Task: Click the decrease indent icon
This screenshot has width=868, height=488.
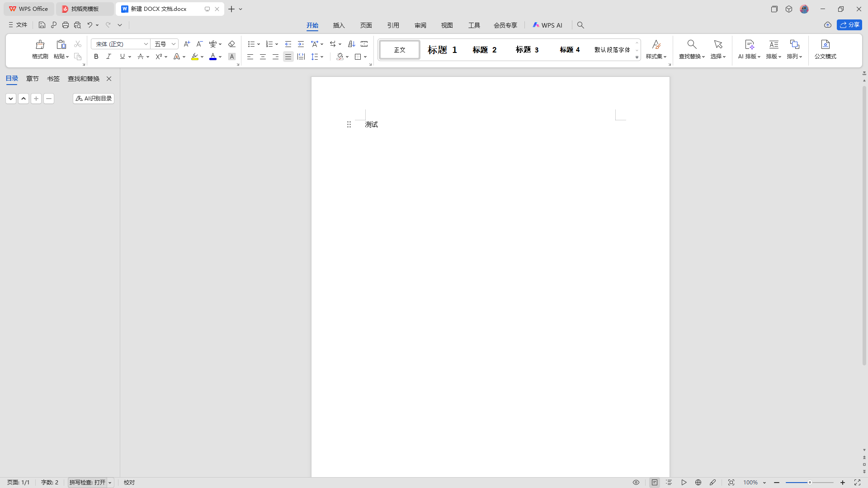Action: [288, 44]
